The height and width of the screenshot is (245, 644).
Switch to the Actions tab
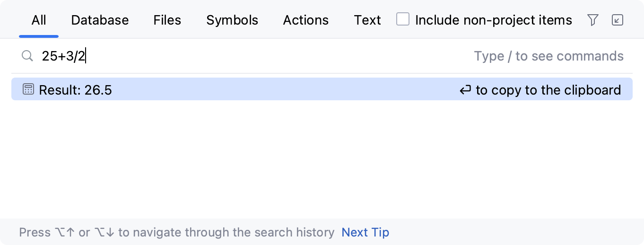tap(305, 20)
